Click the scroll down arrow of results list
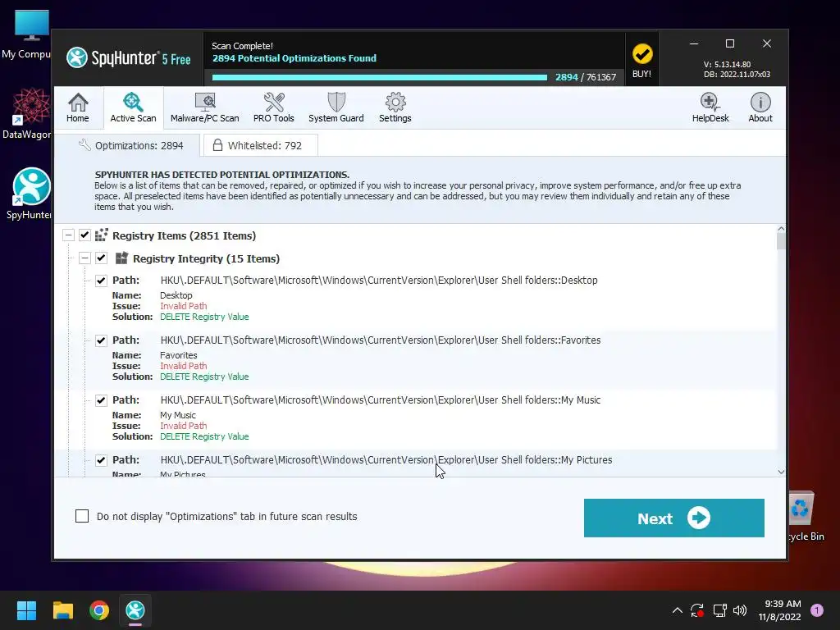The image size is (840, 630). click(x=781, y=472)
